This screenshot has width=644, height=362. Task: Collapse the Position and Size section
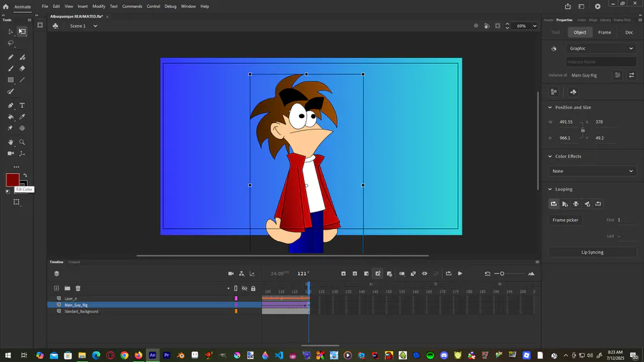point(550,107)
